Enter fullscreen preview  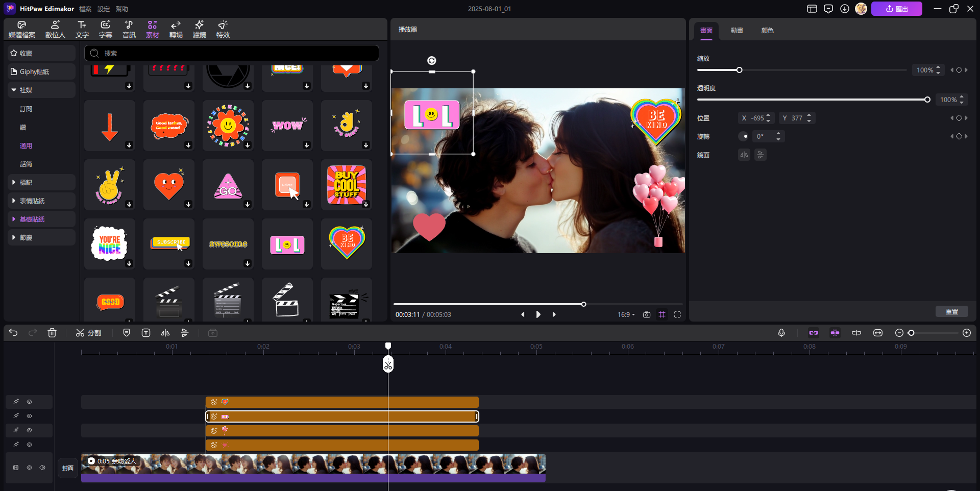tap(677, 314)
